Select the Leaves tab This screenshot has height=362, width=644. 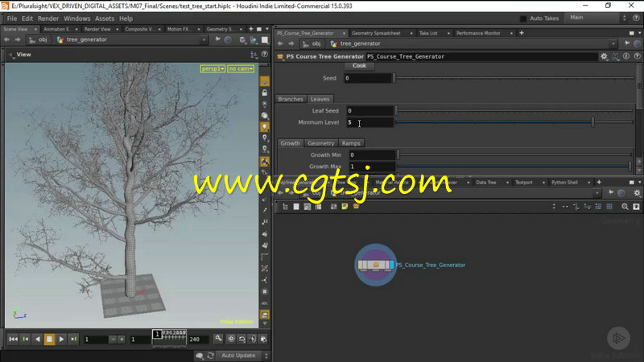pos(320,99)
